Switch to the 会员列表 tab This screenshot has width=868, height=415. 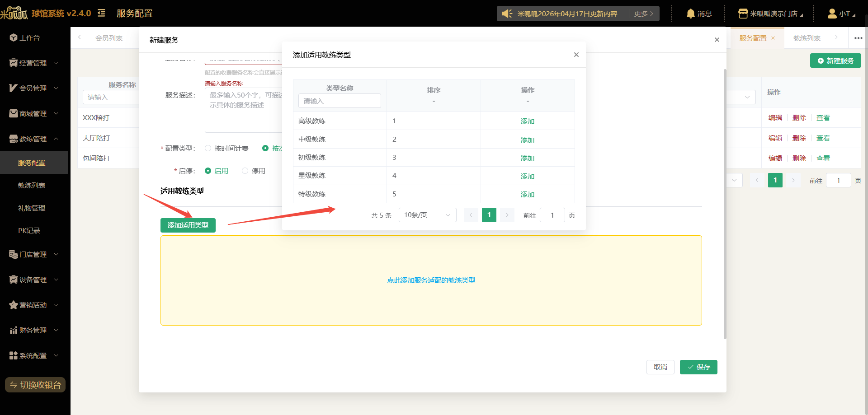pos(109,38)
